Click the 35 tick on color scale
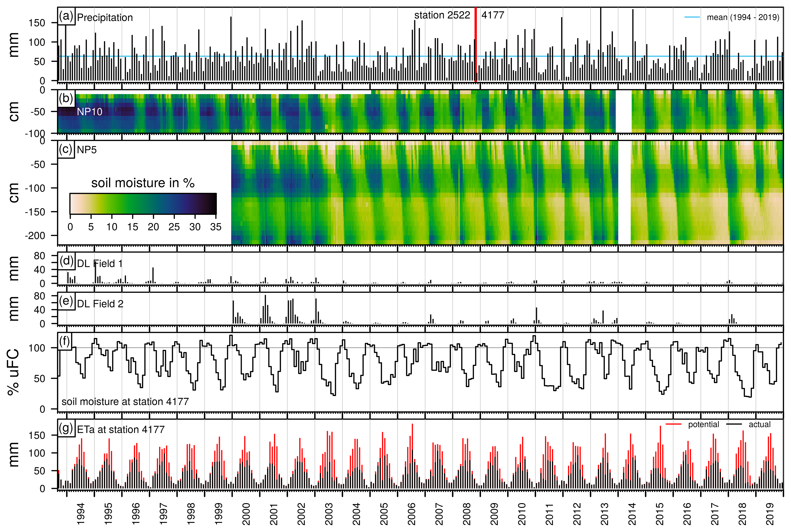The image size is (791, 532). (216, 227)
